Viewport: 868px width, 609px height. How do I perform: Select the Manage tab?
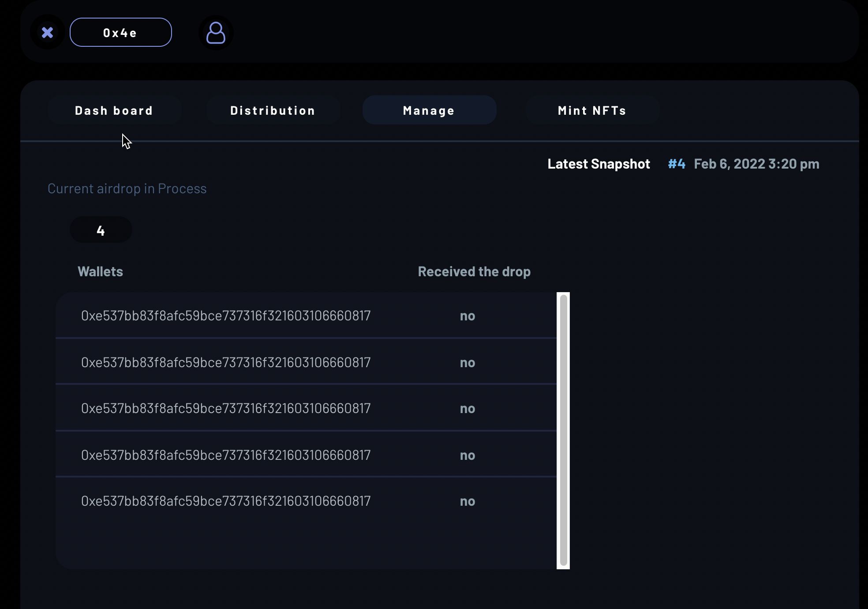[429, 110]
